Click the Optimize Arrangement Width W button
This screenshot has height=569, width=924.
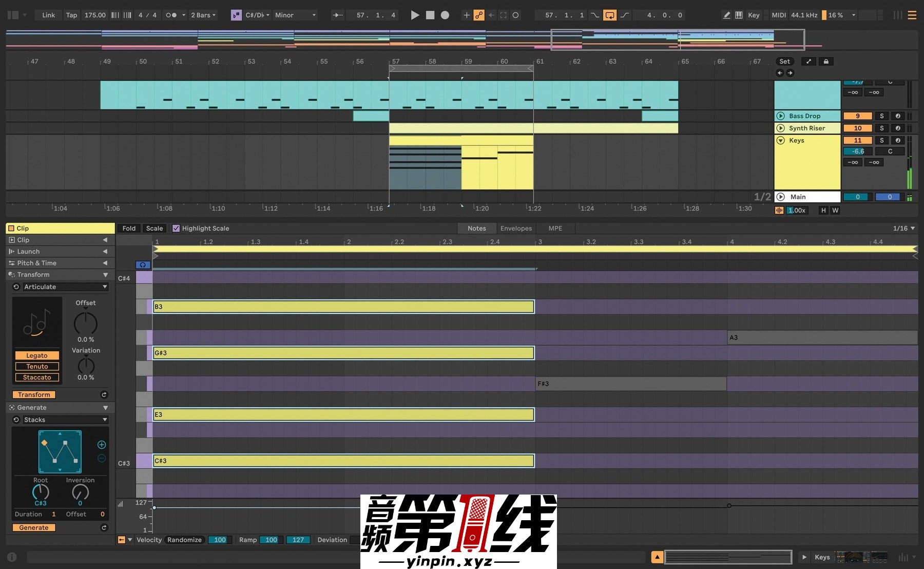(x=835, y=210)
